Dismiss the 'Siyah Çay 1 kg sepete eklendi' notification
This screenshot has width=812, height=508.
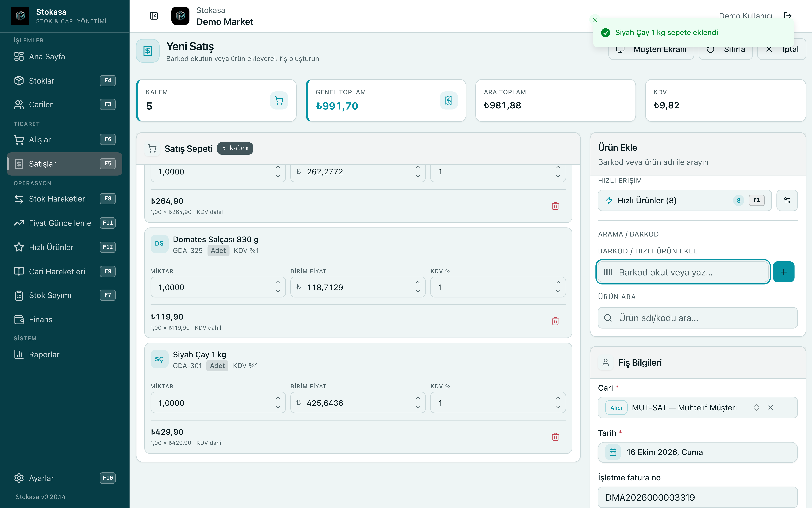[x=595, y=20]
